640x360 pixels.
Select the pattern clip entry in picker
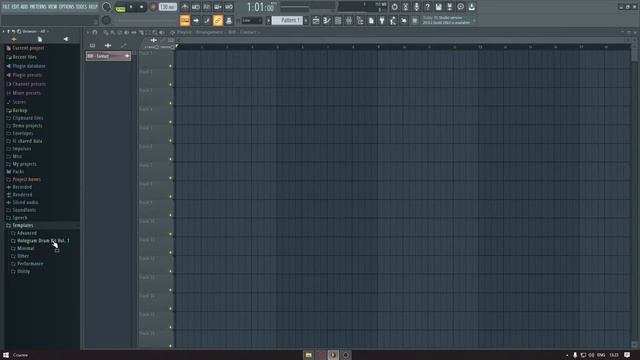tap(108, 56)
